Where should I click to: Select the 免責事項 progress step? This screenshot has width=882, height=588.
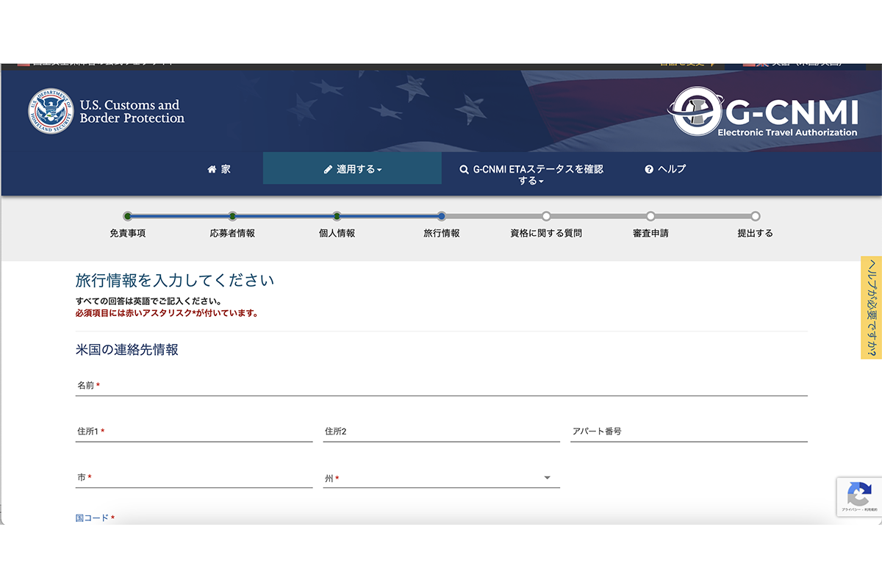128,216
